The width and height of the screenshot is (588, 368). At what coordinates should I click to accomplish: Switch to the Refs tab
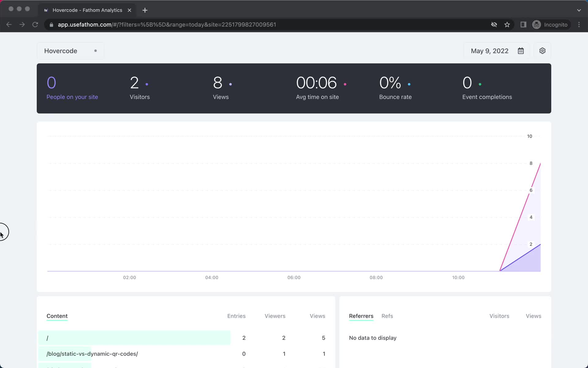[387, 316]
